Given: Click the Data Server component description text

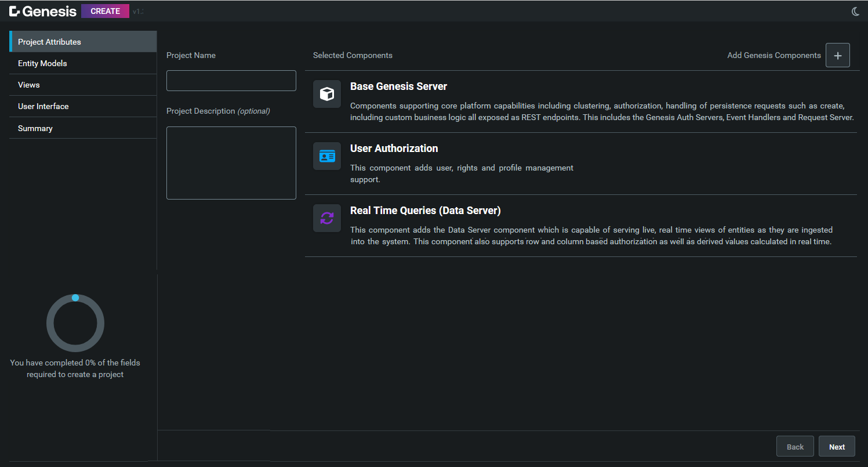Looking at the screenshot, I should [591, 236].
